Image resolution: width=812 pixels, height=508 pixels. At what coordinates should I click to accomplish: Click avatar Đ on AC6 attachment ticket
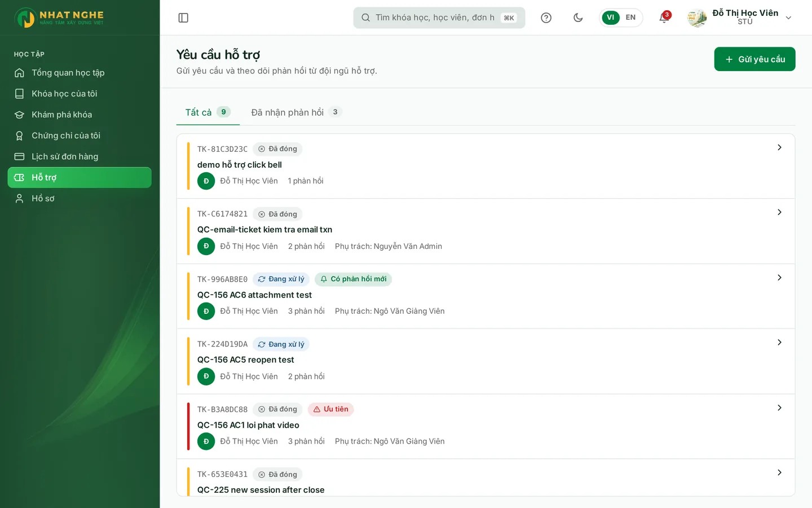pos(206,311)
